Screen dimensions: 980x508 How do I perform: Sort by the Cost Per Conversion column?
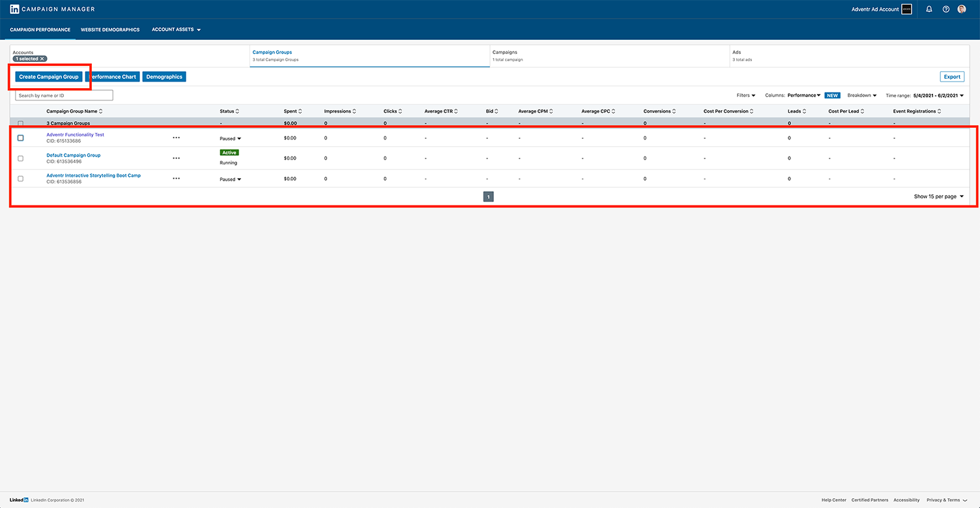[728, 112]
